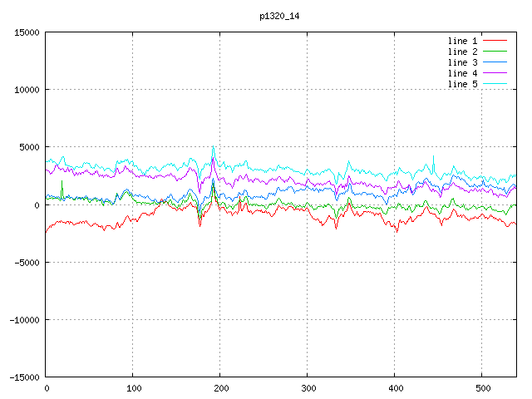The height and width of the screenshot is (399, 532).
Task: Click the blue sample next to line 3
Action: click(x=495, y=62)
